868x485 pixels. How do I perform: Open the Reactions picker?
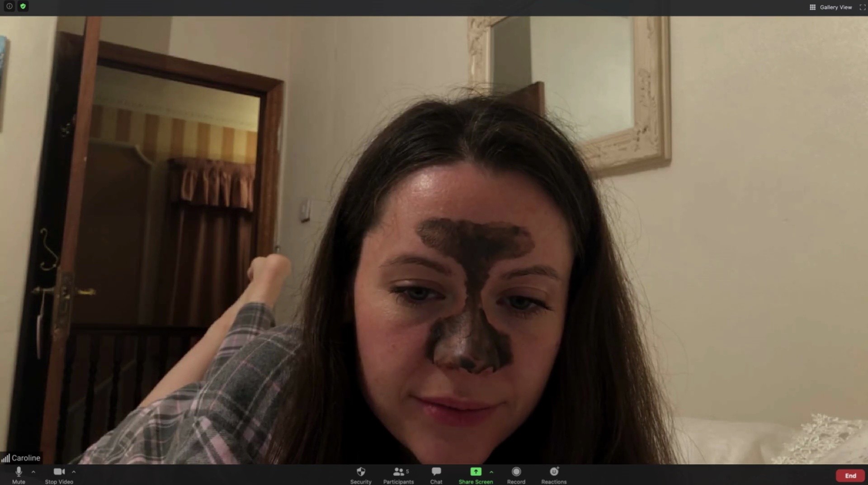click(x=554, y=475)
